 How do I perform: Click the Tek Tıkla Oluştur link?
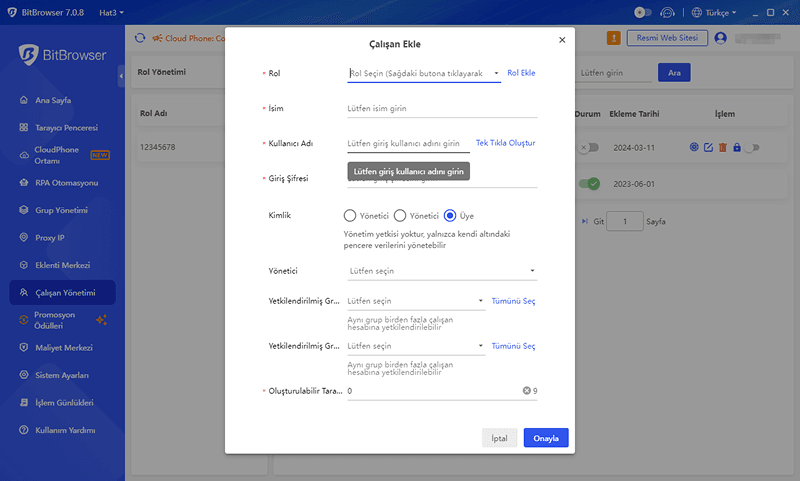point(505,143)
